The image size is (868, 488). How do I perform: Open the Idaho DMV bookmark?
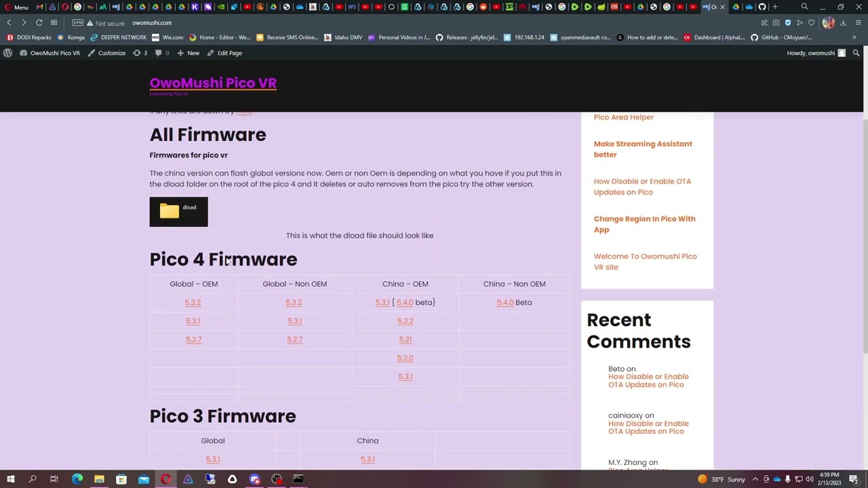click(x=343, y=37)
